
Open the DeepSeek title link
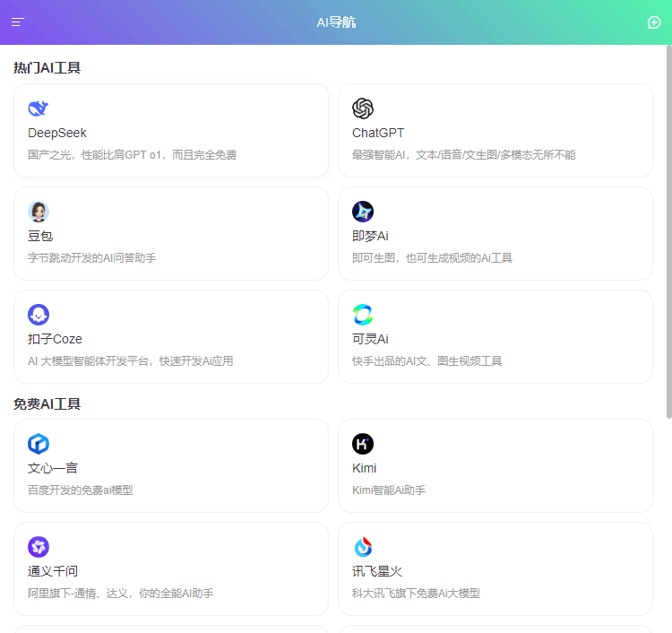click(x=57, y=133)
